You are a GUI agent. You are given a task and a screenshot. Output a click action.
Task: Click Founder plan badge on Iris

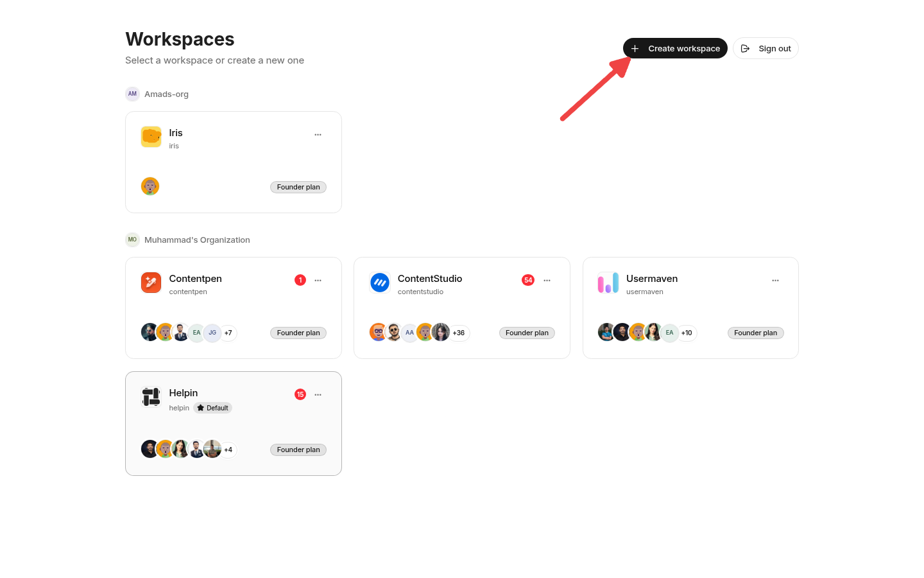[x=298, y=187]
